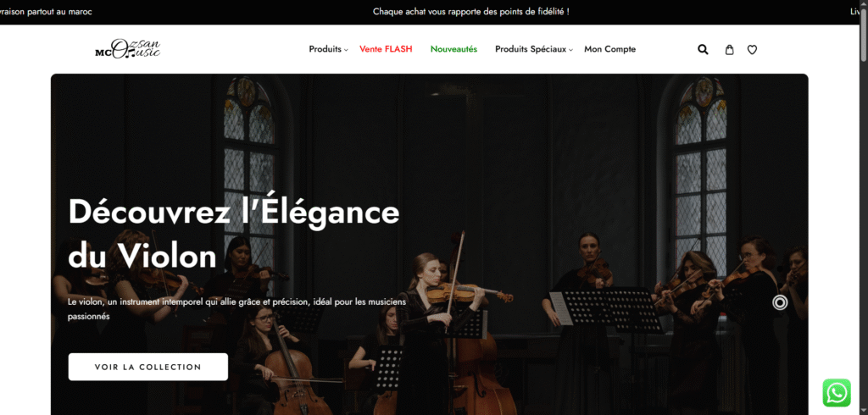Click the fidelity points announcement text
Viewport: 868px width, 415px height.
pyautogui.click(x=471, y=12)
